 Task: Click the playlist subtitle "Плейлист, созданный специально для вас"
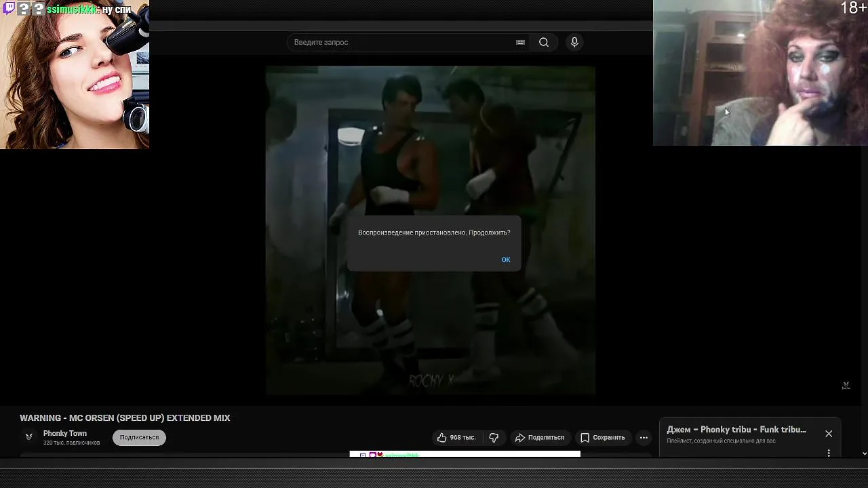(721, 441)
